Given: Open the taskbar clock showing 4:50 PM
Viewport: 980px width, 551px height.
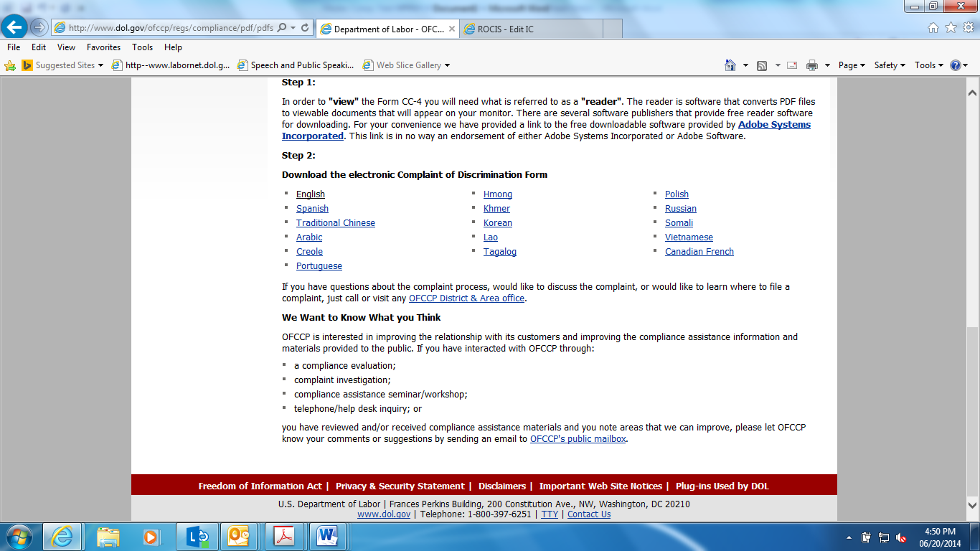Looking at the screenshot, I should point(939,537).
